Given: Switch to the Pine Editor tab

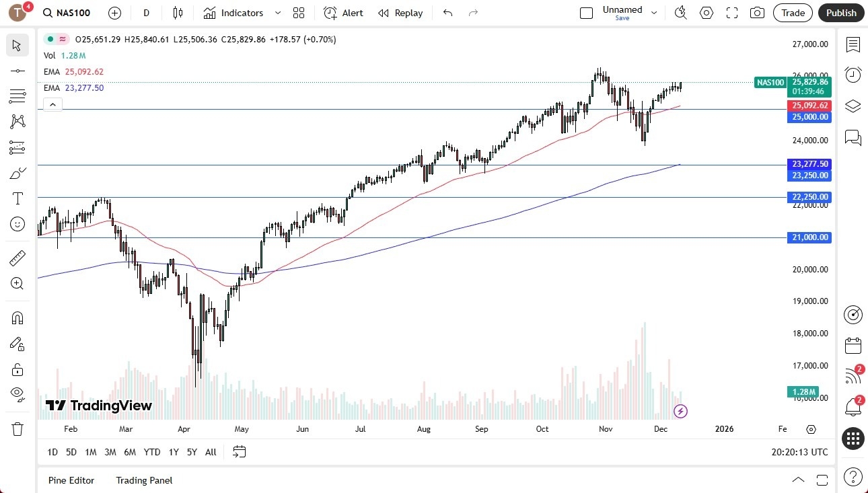Looking at the screenshot, I should point(71,480).
